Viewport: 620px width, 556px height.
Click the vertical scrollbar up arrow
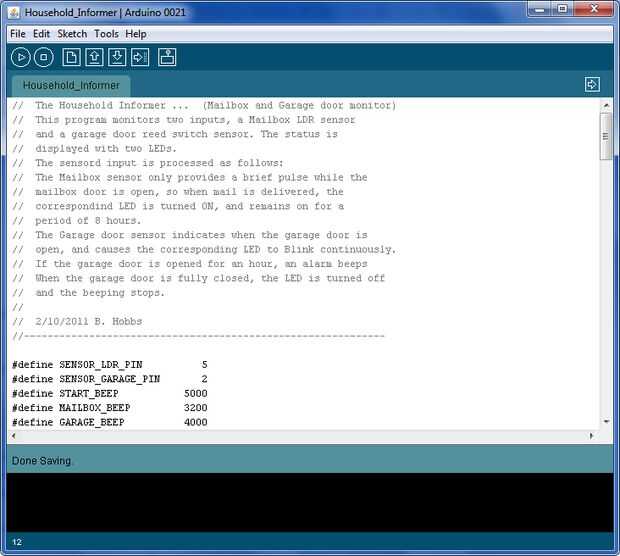(606, 105)
